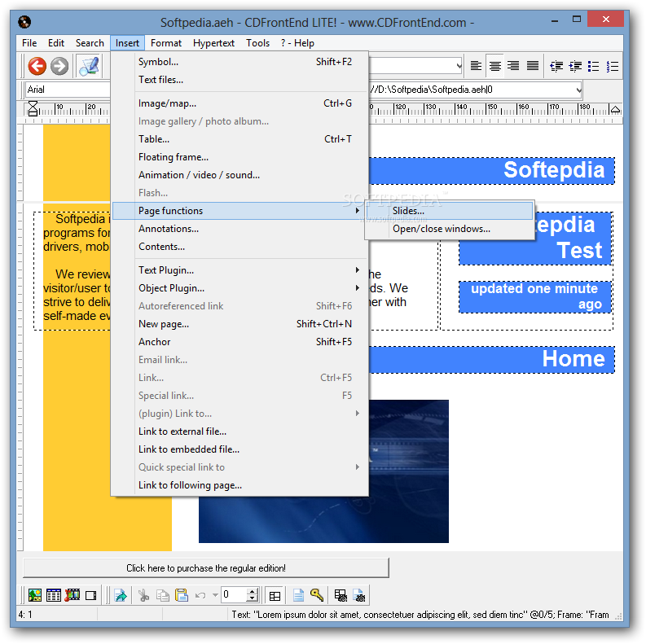Click Slides... in Page functions submenu
The width and height of the screenshot is (646, 644).
click(x=450, y=211)
